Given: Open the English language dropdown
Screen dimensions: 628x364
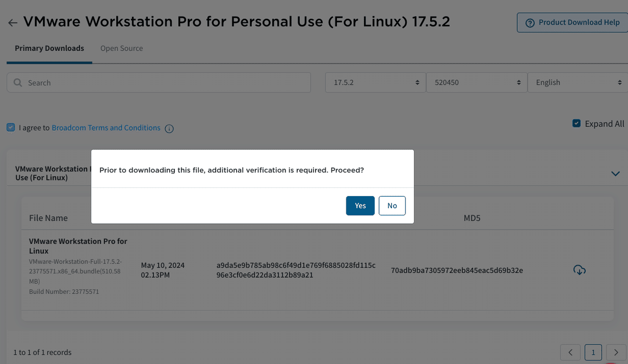Looking at the screenshot, I should point(578,83).
